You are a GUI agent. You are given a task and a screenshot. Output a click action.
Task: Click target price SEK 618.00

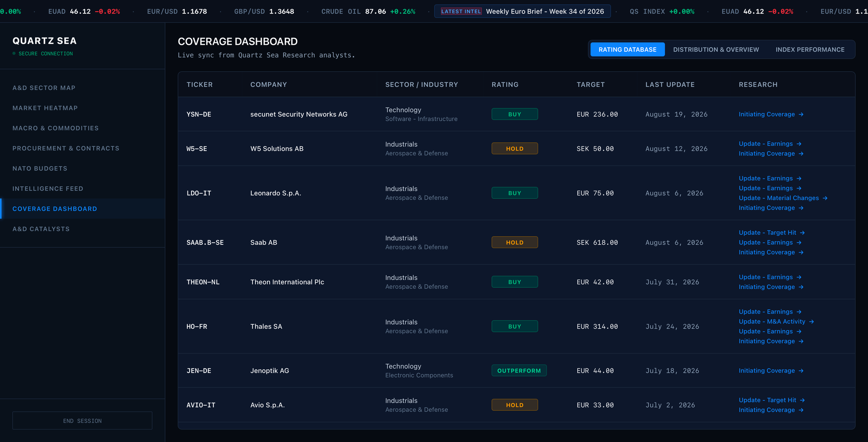point(597,242)
